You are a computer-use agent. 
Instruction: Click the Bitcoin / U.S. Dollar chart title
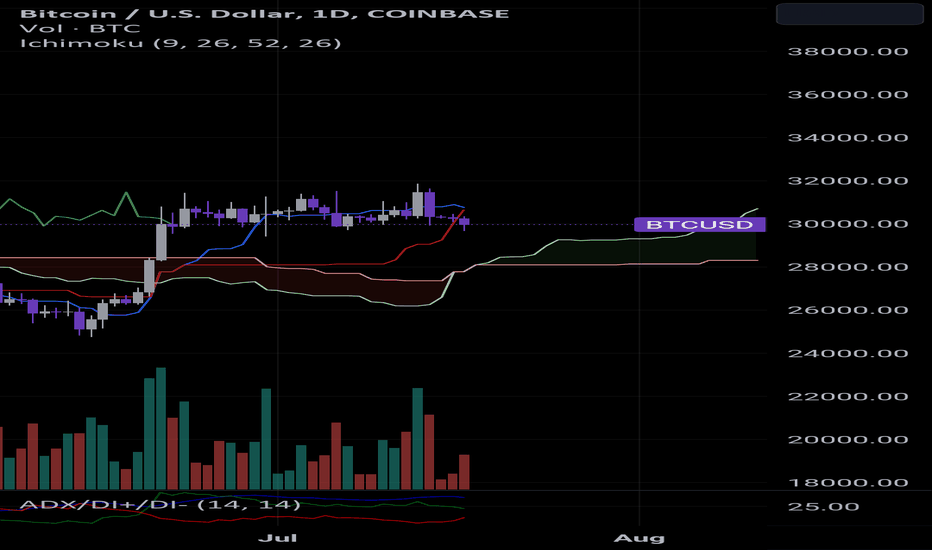(x=265, y=13)
